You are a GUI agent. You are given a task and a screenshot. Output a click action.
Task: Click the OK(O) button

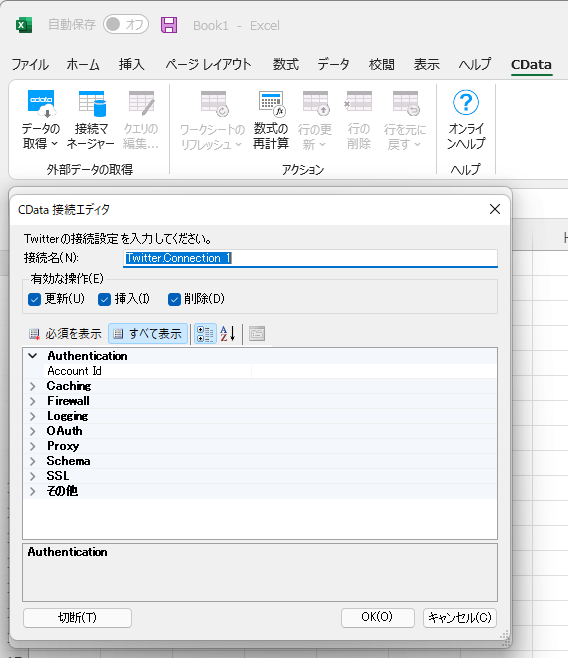tap(378, 617)
